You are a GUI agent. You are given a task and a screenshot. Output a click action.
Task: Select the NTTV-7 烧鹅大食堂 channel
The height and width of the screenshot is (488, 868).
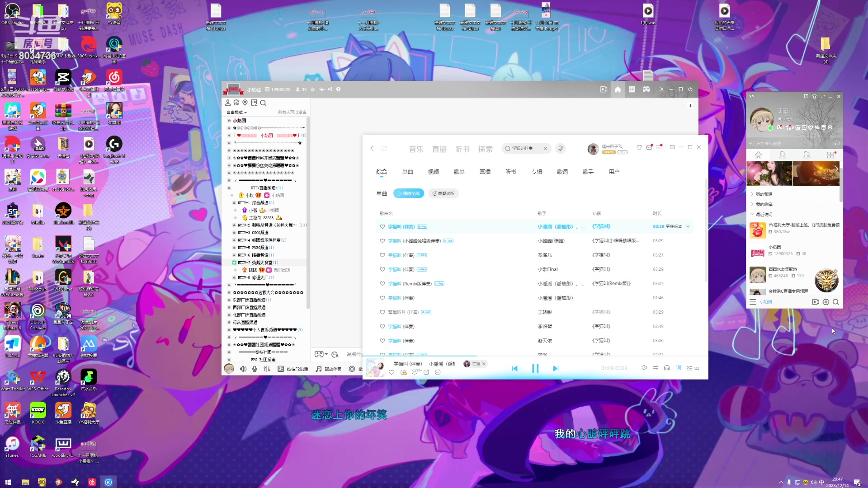click(x=258, y=263)
